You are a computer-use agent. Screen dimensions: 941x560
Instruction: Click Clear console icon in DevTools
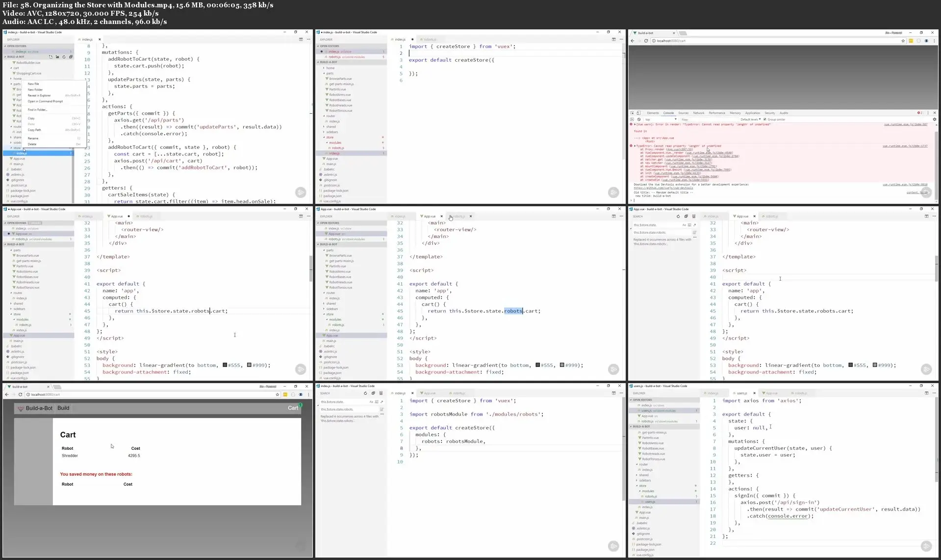639,119
